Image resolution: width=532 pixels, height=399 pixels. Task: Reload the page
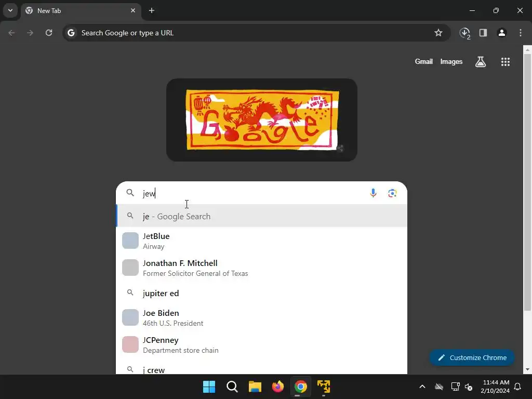(49, 33)
